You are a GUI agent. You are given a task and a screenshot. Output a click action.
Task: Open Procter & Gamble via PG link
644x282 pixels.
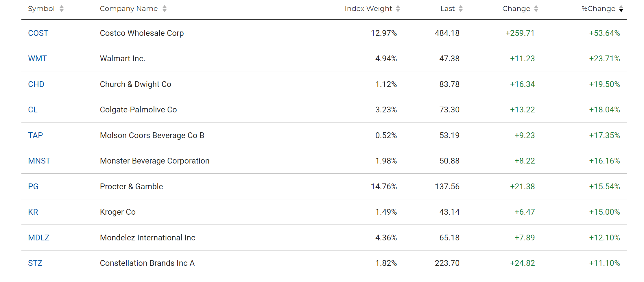coord(33,186)
